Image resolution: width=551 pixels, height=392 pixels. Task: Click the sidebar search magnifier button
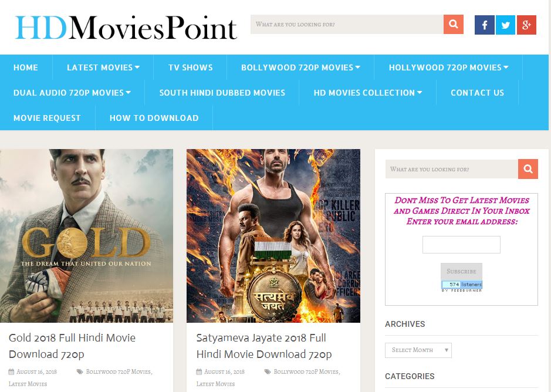tap(528, 169)
